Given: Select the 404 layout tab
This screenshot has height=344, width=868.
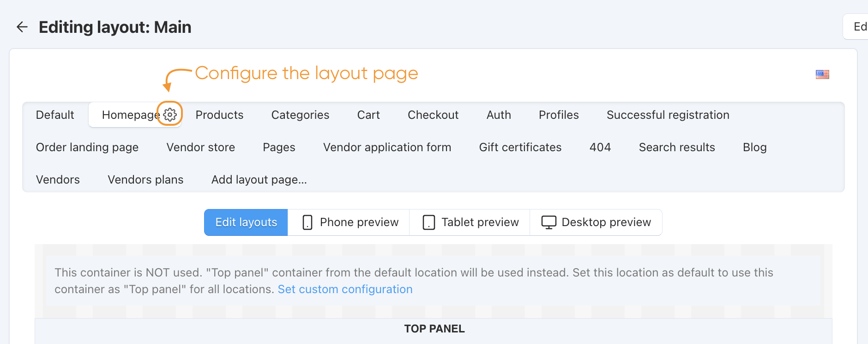Looking at the screenshot, I should 600,147.
